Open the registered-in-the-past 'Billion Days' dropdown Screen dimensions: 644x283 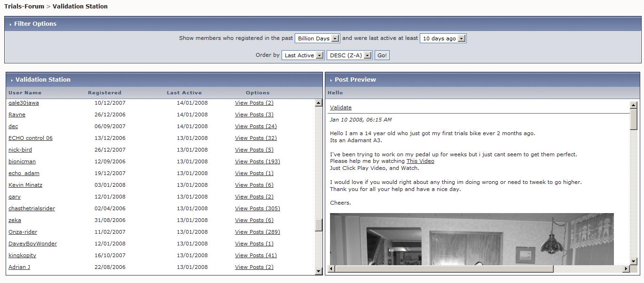coord(317,38)
